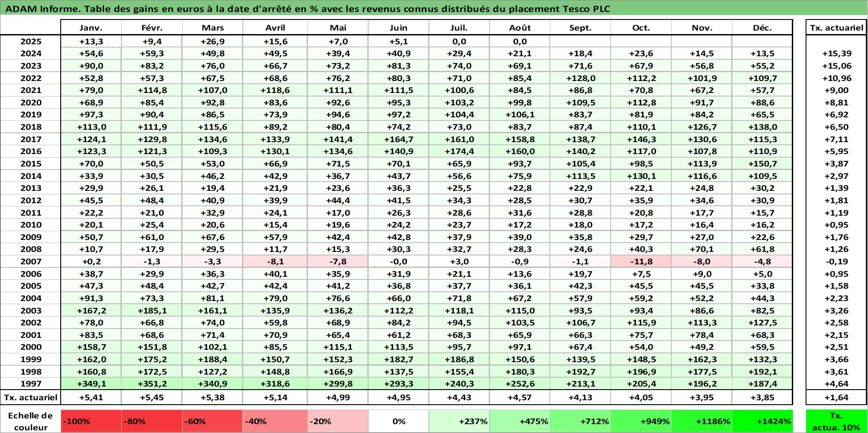Click the +4,64 rate for 1997
The height and width of the screenshot is (433, 868).
836,384
